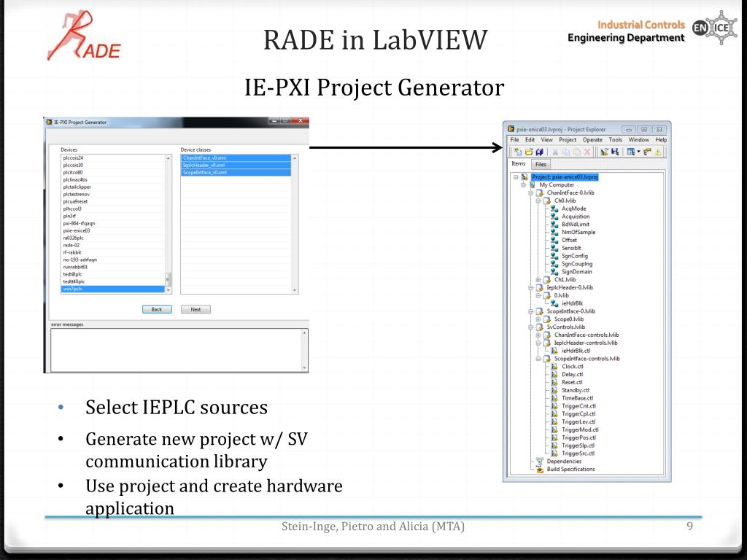Viewport: 747px width, 560px height.
Task: Open the Edit menu in Project Explorer
Action: pos(530,140)
